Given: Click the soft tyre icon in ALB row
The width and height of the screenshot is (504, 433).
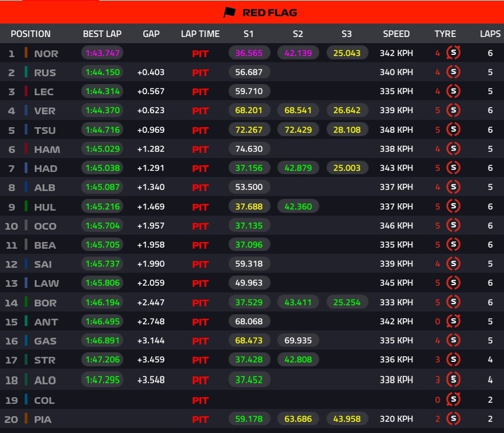Looking at the screenshot, I should click(453, 187).
